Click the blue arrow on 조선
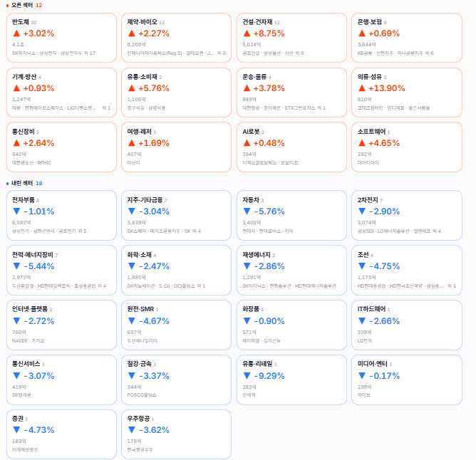476x460 pixels. pos(362,266)
